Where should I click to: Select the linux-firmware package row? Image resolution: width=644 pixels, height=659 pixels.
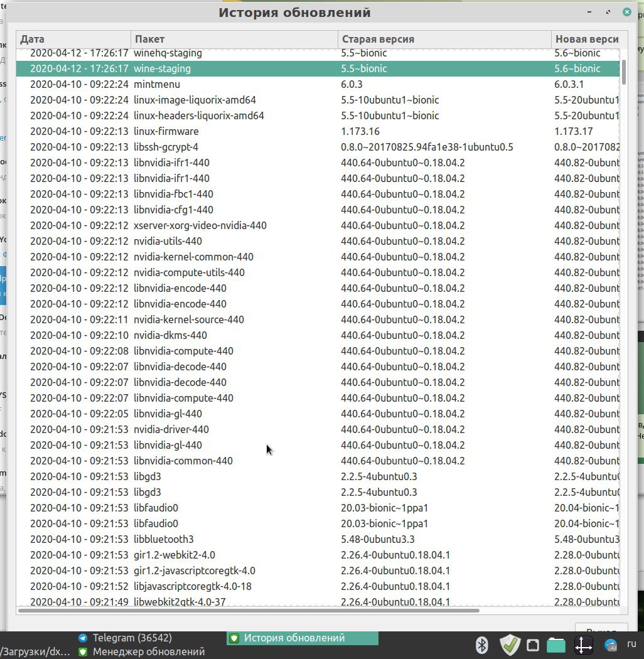tap(318, 131)
